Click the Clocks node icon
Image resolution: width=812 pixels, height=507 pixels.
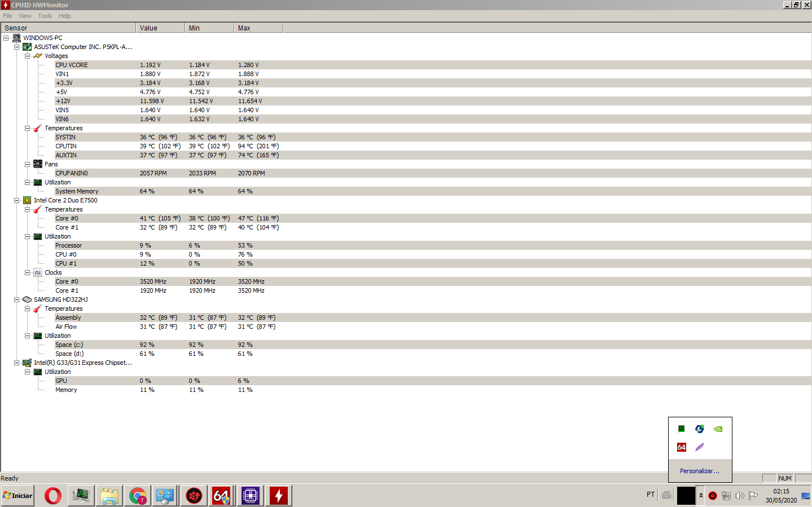38,272
